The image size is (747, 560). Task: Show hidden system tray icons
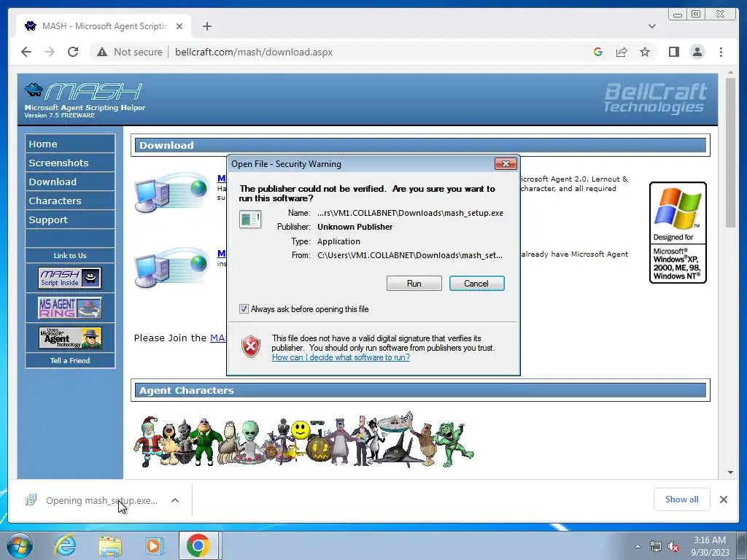point(638,546)
